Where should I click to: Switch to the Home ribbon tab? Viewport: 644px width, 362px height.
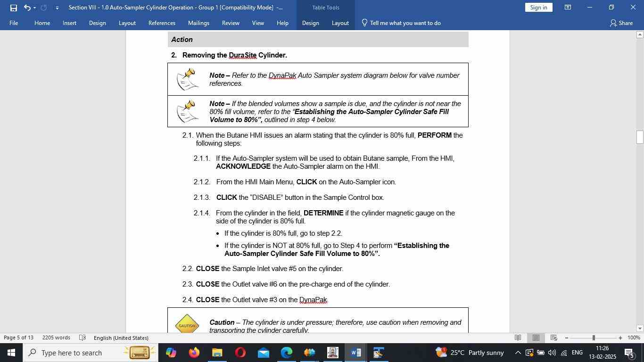coord(42,23)
